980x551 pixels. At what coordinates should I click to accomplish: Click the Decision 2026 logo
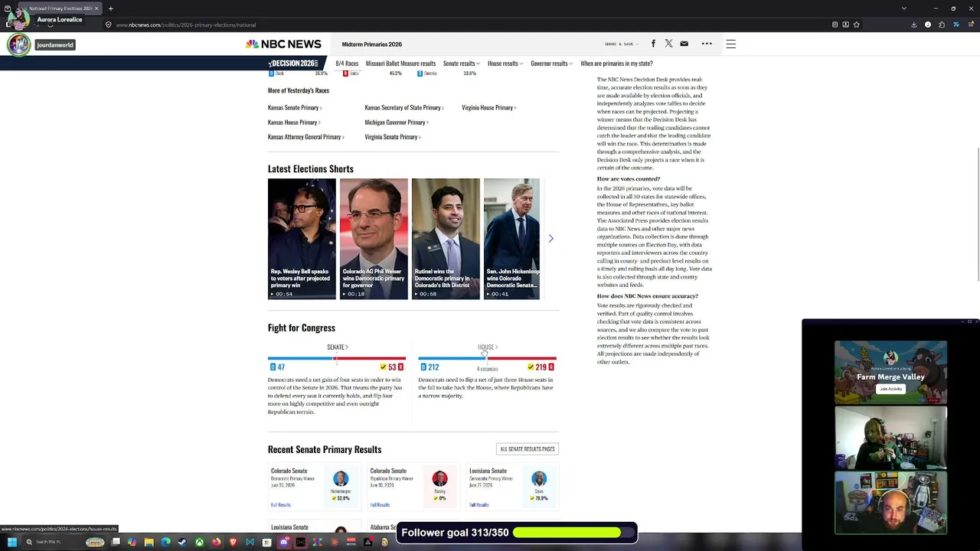pos(293,64)
